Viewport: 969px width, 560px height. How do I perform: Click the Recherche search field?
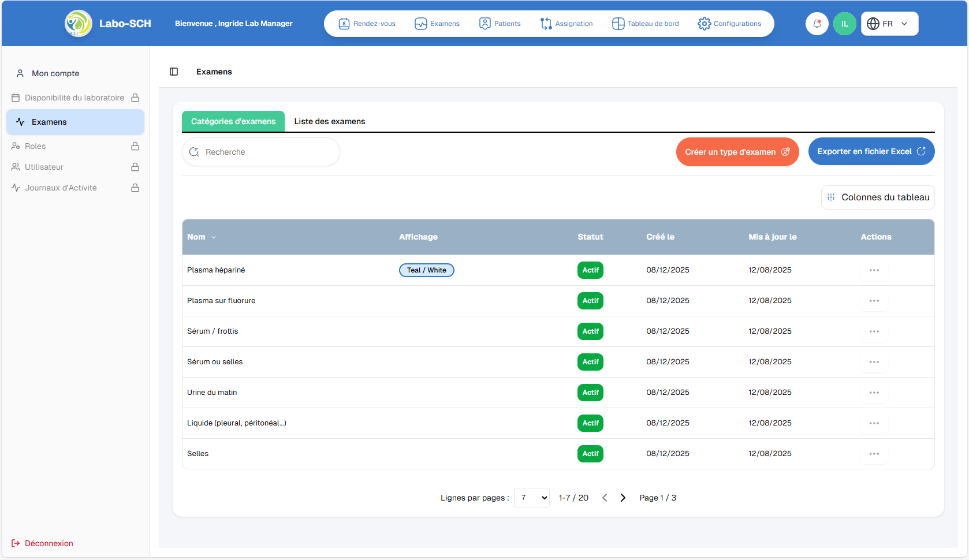tap(261, 152)
